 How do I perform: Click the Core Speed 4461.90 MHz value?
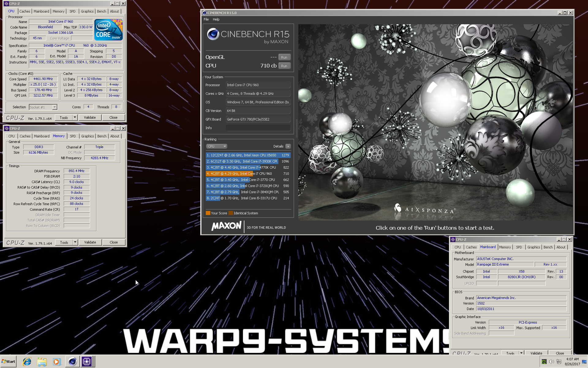coord(43,79)
